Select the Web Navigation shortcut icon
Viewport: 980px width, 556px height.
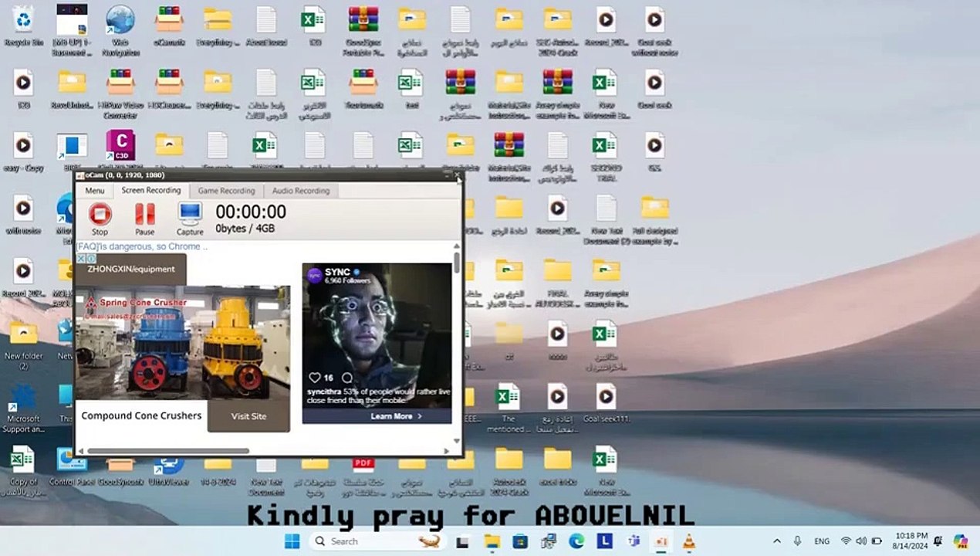pyautogui.click(x=120, y=29)
